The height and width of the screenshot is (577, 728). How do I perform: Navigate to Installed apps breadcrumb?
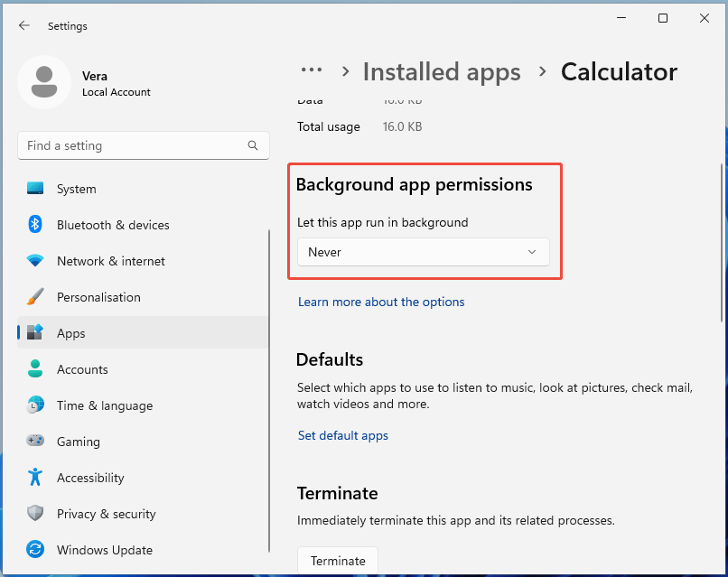tap(442, 71)
